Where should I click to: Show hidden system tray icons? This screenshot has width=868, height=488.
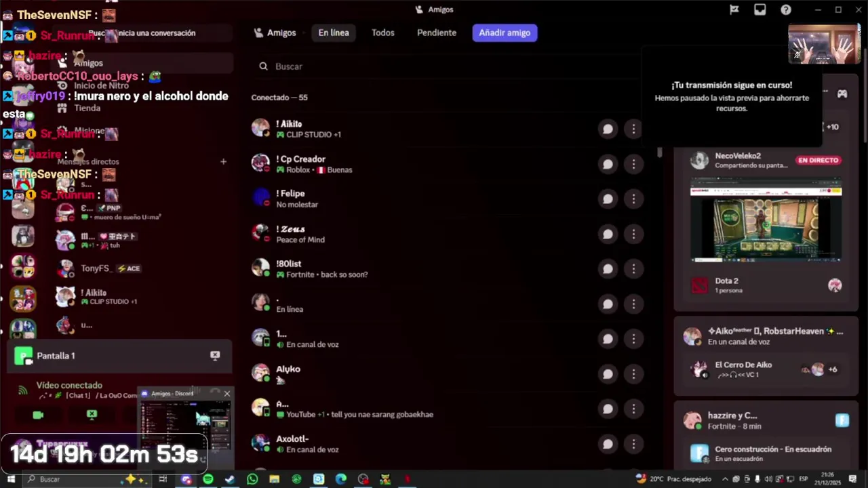(x=725, y=479)
